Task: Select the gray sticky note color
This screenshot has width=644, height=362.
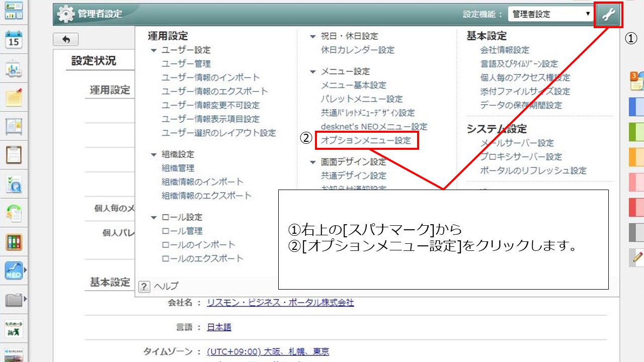Action: tap(636, 232)
